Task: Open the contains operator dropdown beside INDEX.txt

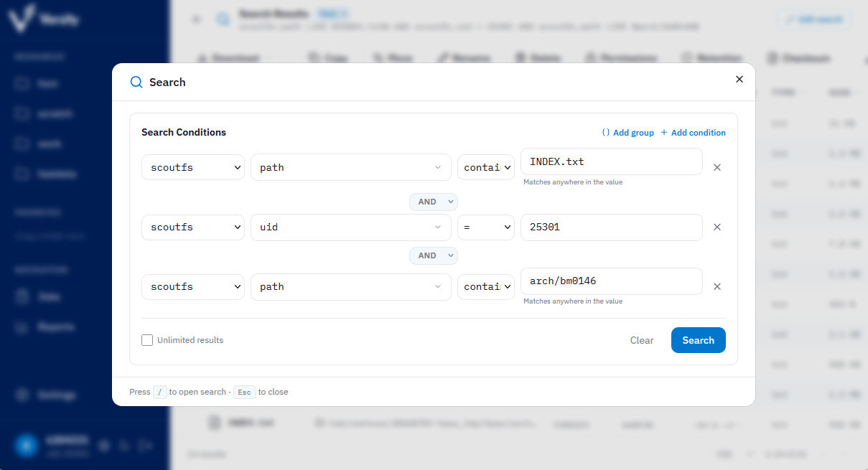Action: click(x=486, y=167)
